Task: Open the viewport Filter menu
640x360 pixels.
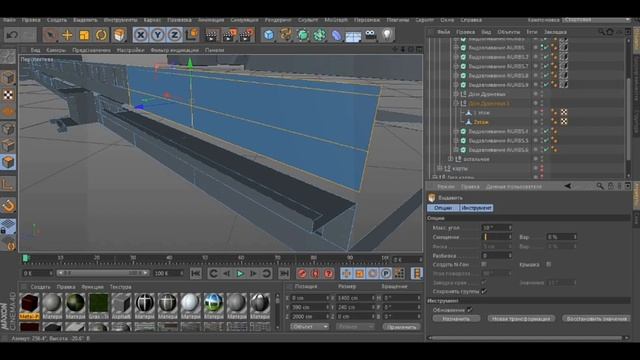Action: pyautogui.click(x=174, y=50)
